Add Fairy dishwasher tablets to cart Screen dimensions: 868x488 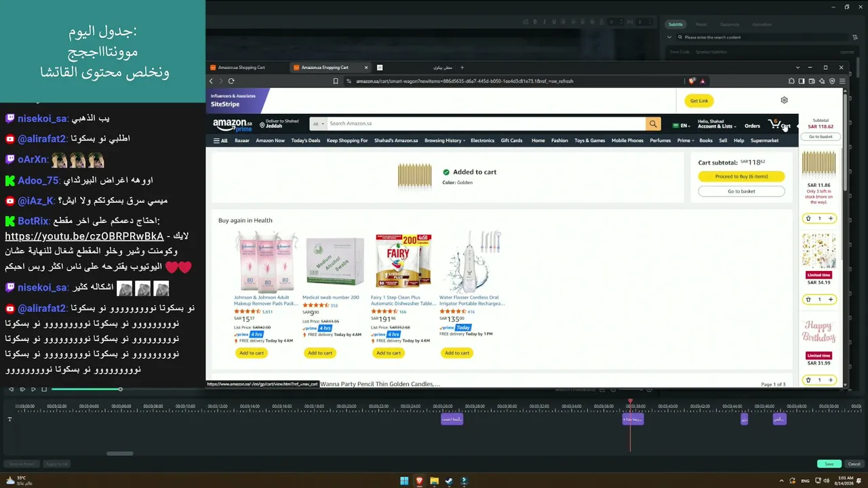(x=389, y=352)
